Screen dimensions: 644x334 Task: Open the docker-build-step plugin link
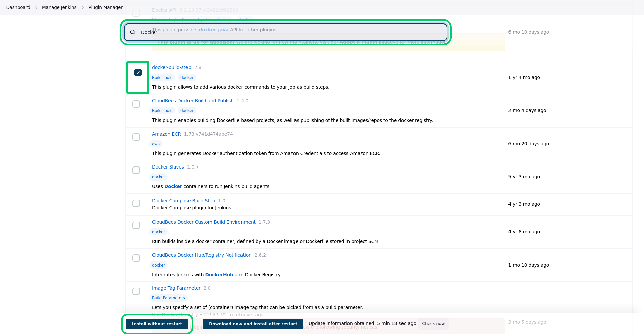coord(171,67)
